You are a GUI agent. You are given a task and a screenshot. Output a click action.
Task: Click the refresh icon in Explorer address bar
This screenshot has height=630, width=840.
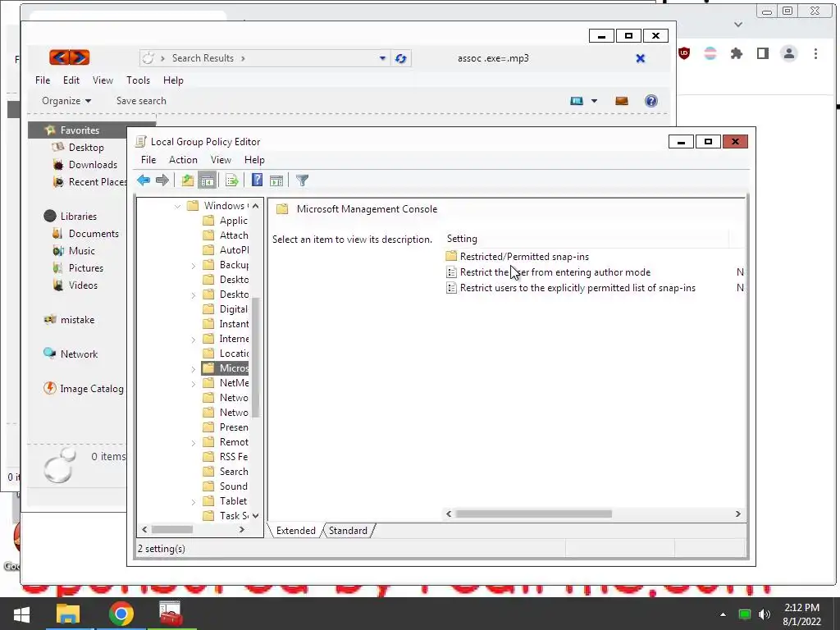coord(400,58)
